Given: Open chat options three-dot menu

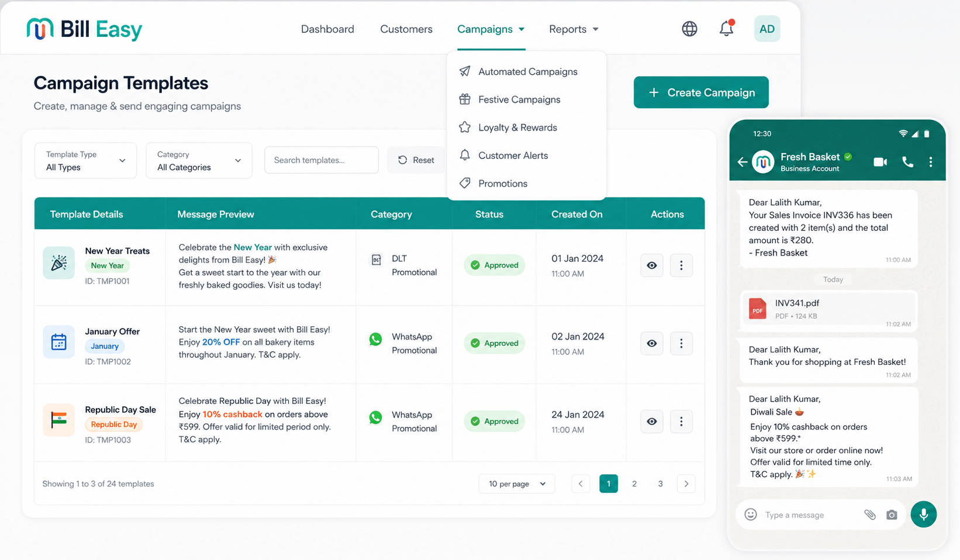Looking at the screenshot, I should (x=931, y=162).
